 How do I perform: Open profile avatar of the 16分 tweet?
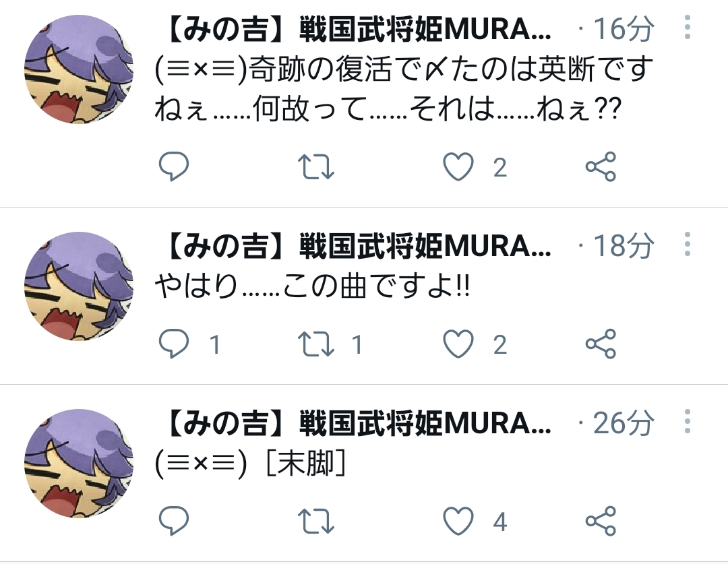click(79, 69)
